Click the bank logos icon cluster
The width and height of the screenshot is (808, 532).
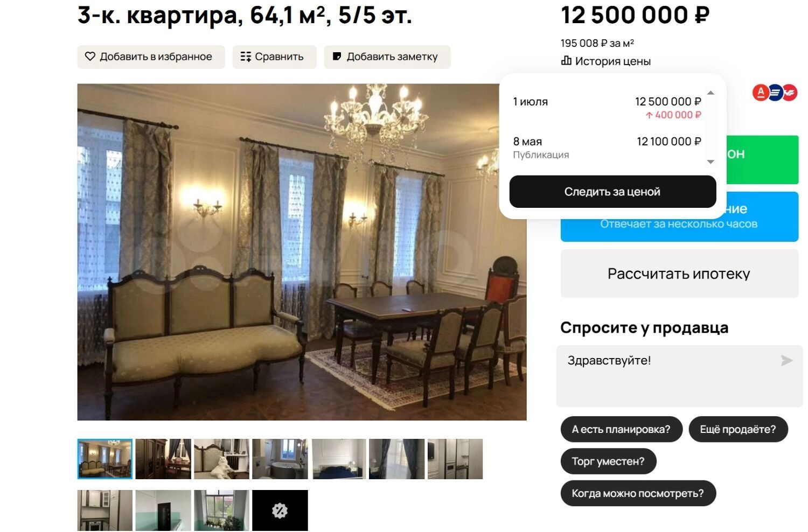775,93
